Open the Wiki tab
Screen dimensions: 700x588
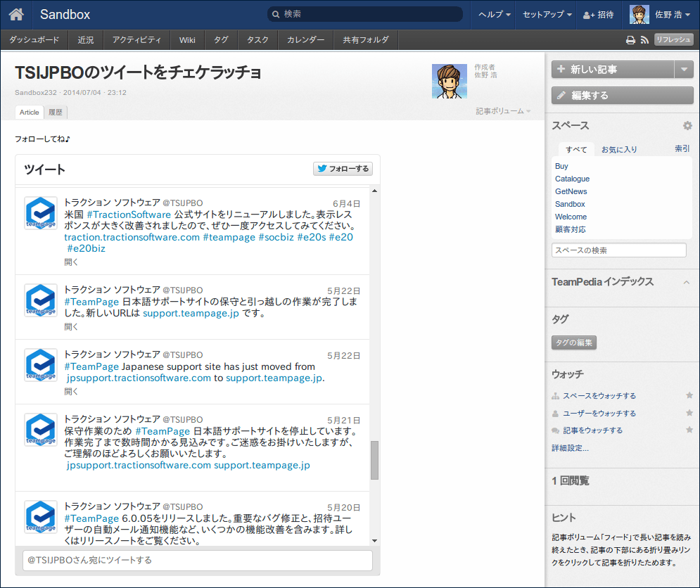(187, 39)
